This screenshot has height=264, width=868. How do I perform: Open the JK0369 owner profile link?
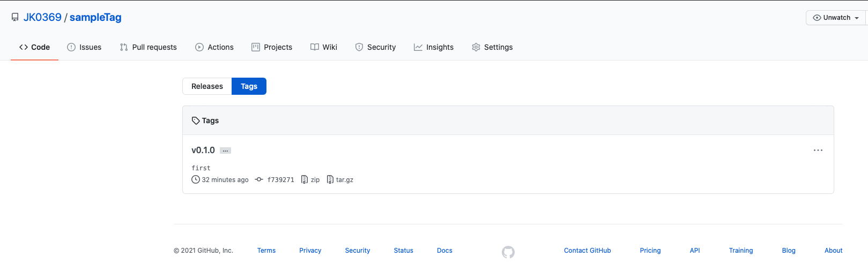tap(42, 17)
